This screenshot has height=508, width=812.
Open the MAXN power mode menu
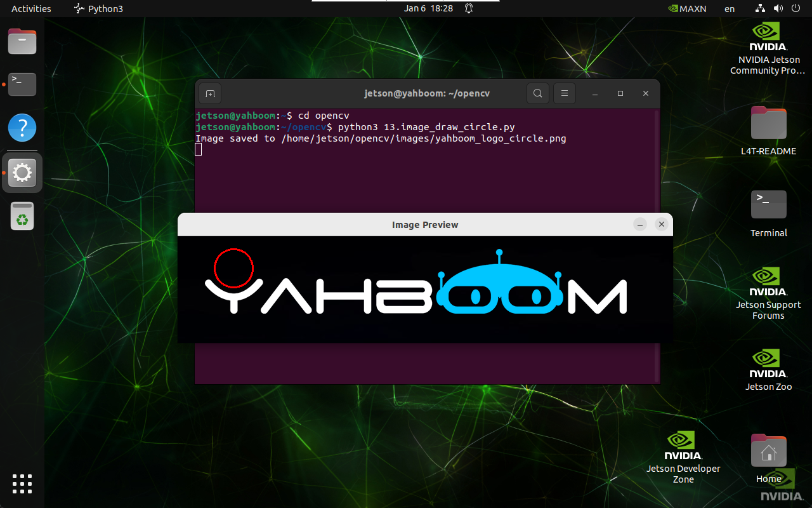pos(687,8)
